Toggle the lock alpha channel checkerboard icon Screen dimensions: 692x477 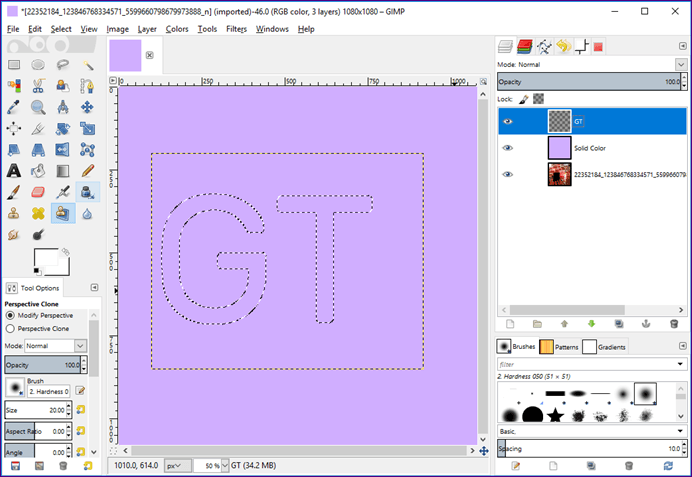538,99
